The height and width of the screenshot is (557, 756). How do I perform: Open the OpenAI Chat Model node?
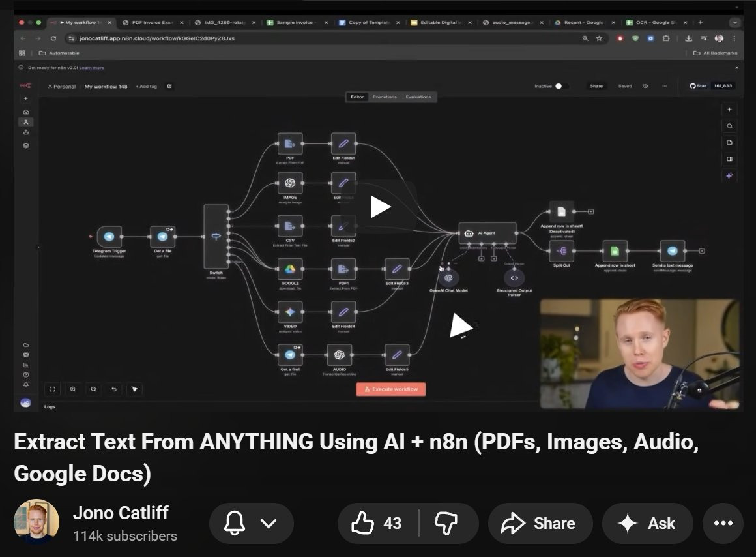[x=448, y=278]
